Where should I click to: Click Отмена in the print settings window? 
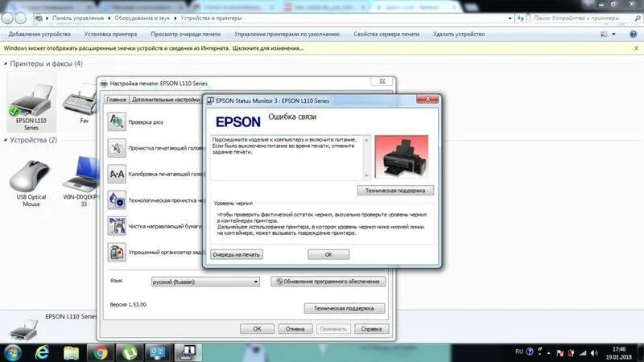pos(295,329)
